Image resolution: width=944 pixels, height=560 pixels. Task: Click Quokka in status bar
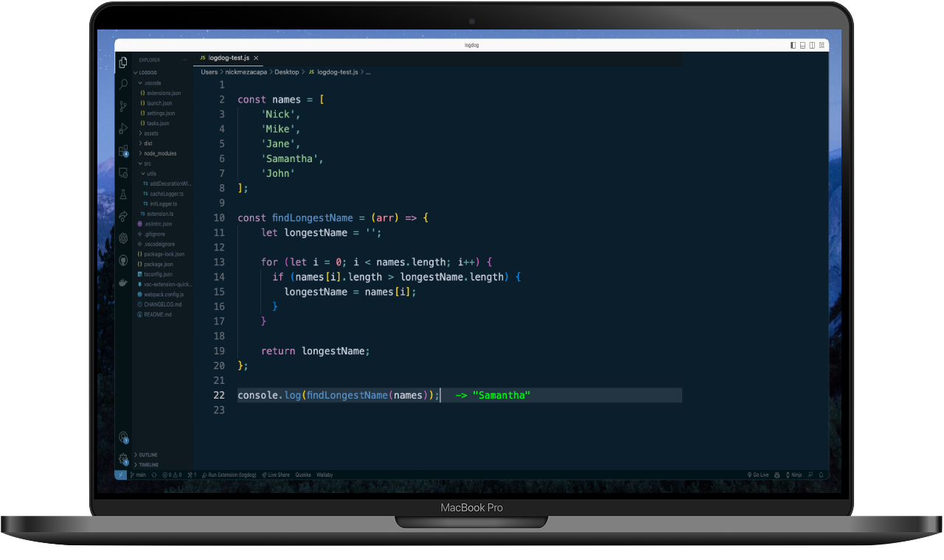click(x=303, y=475)
